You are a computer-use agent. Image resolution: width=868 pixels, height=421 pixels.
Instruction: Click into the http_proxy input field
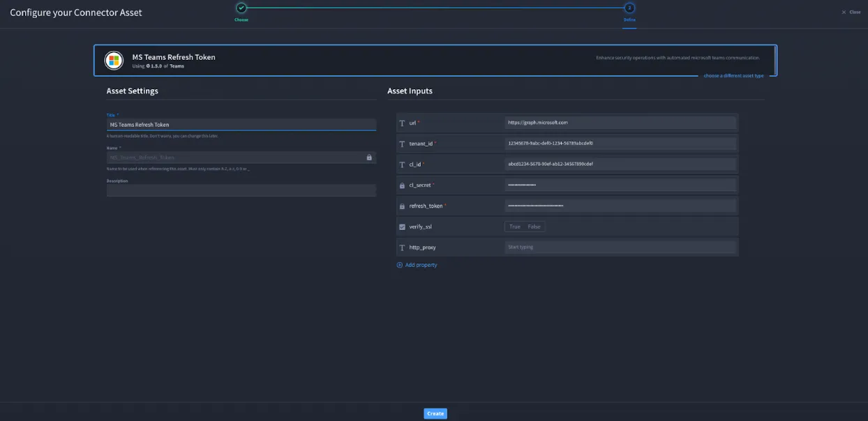620,247
